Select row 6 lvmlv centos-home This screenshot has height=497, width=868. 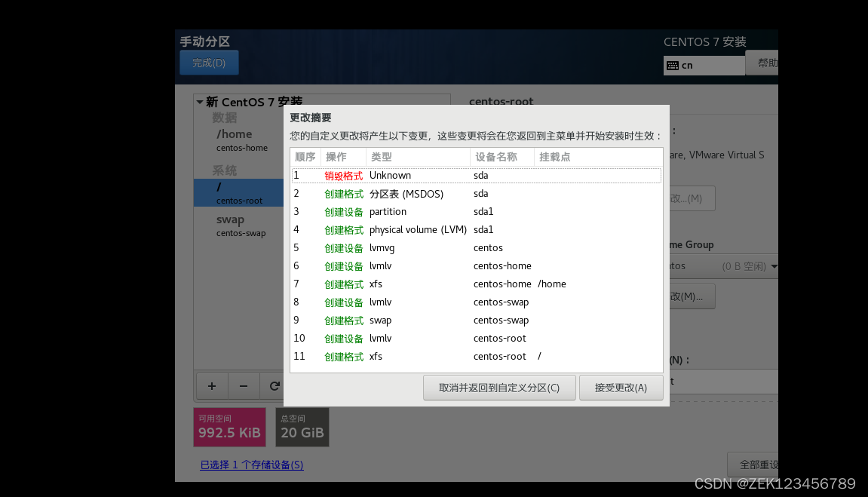477,265
